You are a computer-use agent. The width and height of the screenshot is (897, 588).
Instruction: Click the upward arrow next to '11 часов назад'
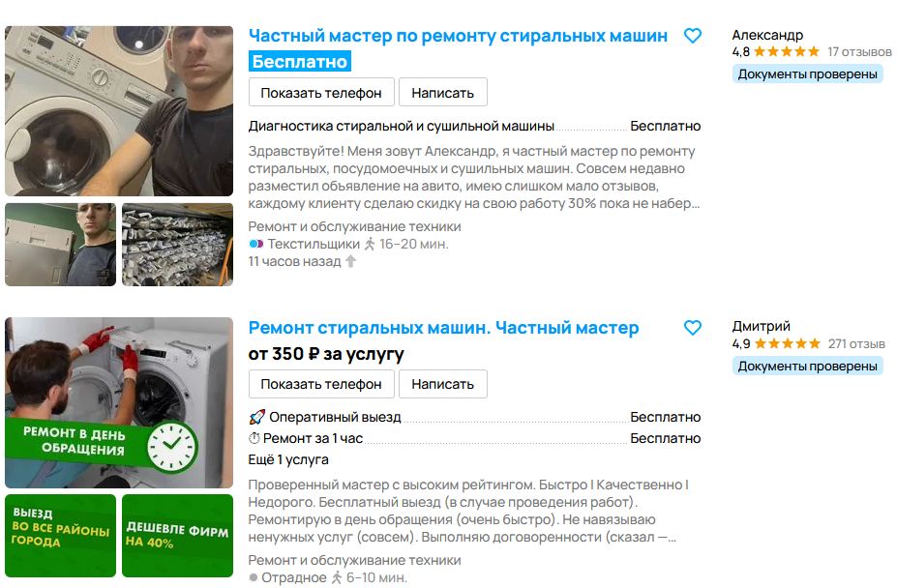coord(350,261)
